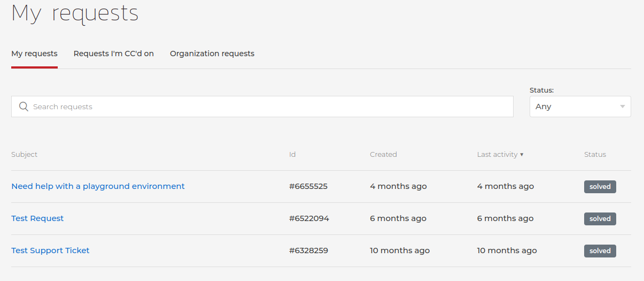This screenshot has width=644, height=281.
Task: Click the Status column header
Action: pyautogui.click(x=595, y=154)
